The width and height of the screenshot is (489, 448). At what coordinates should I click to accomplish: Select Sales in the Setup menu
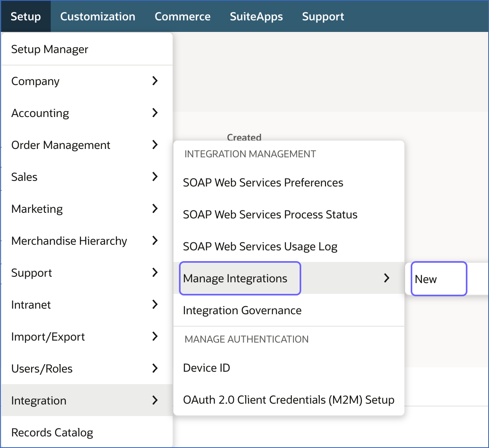pyautogui.click(x=24, y=176)
